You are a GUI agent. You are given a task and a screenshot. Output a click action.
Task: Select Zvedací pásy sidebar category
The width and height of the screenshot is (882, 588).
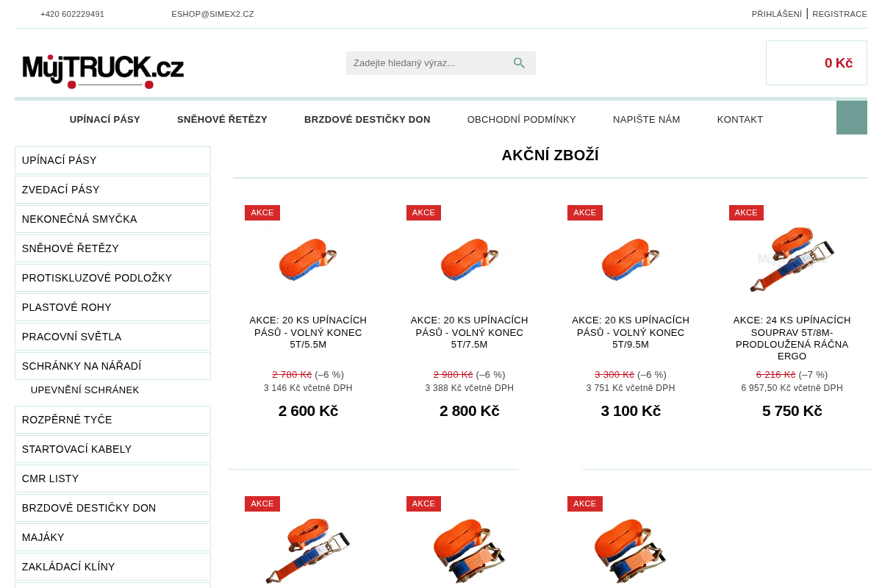coord(112,190)
